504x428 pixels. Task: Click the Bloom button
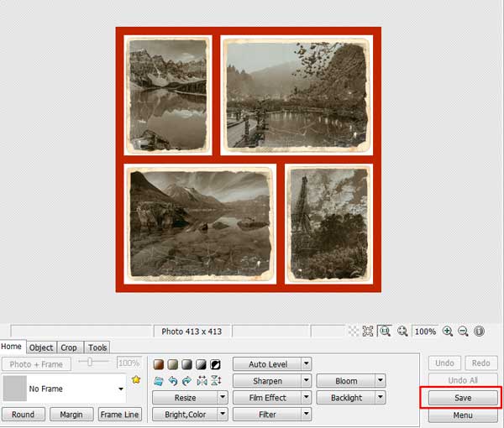pos(346,381)
